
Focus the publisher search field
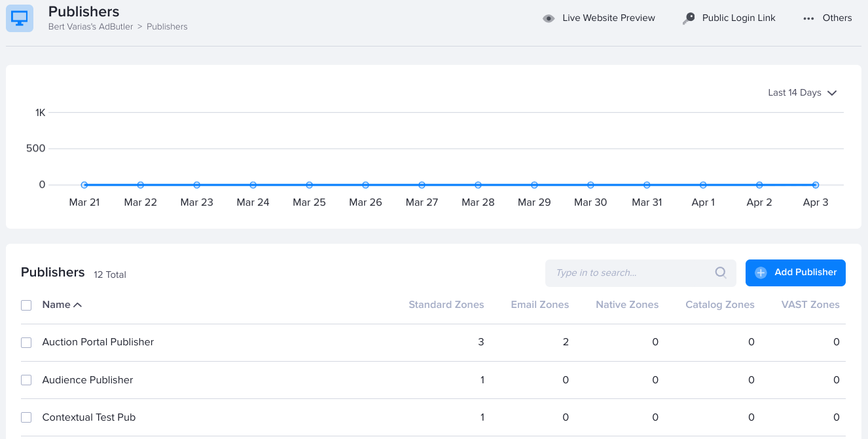(641, 273)
